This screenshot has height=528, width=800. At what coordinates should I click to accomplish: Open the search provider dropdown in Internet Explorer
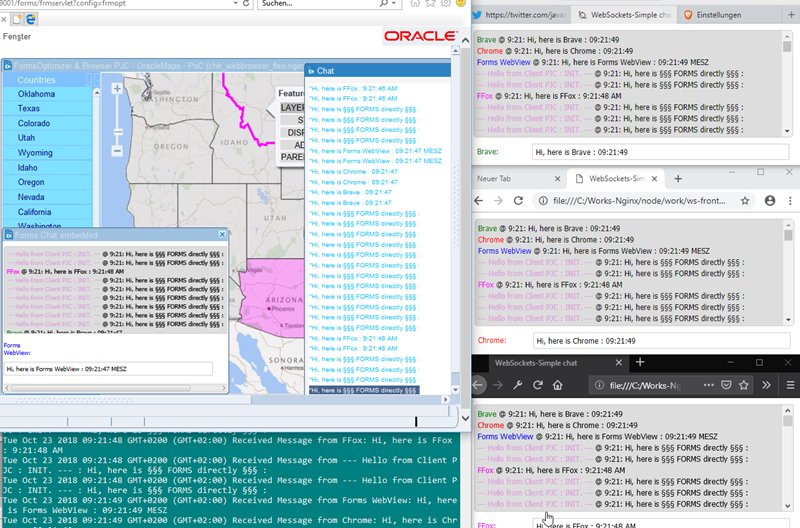393,3
